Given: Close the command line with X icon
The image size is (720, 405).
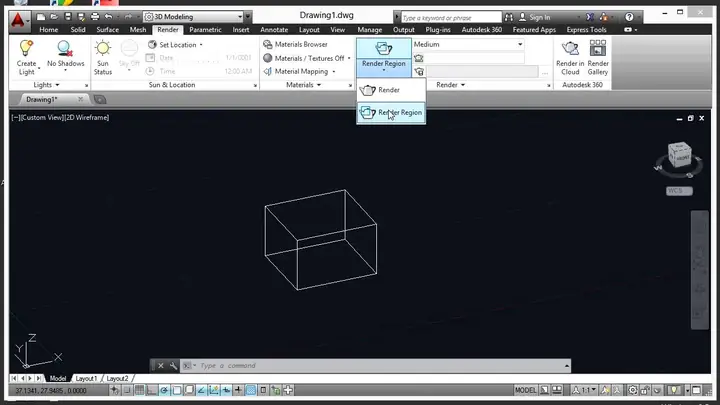Looking at the screenshot, I should (161, 366).
